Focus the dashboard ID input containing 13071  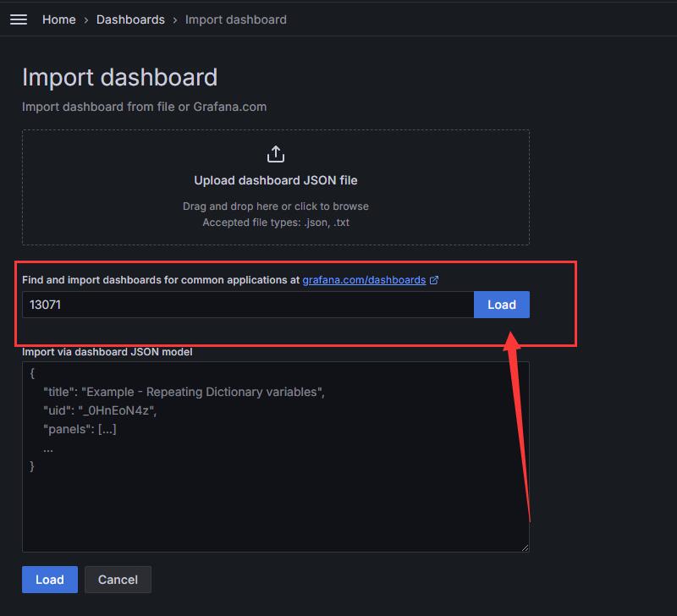tap(248, 305)
